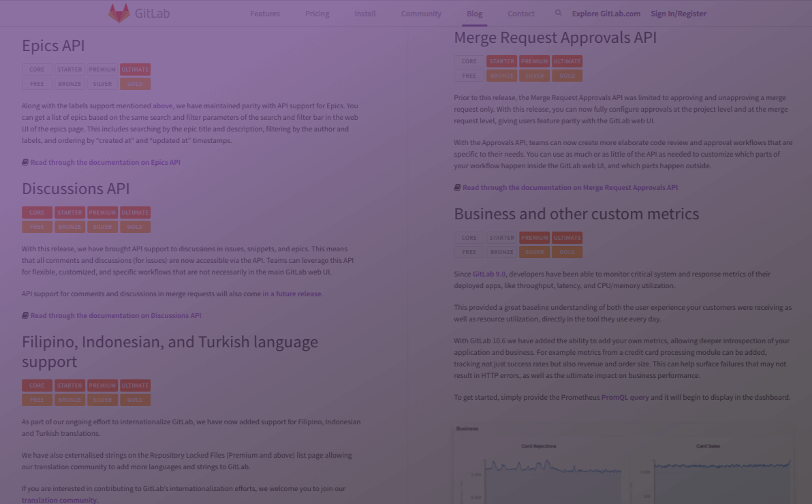Click the GOLD badge under Filipino language support

(x=135, y=400)
